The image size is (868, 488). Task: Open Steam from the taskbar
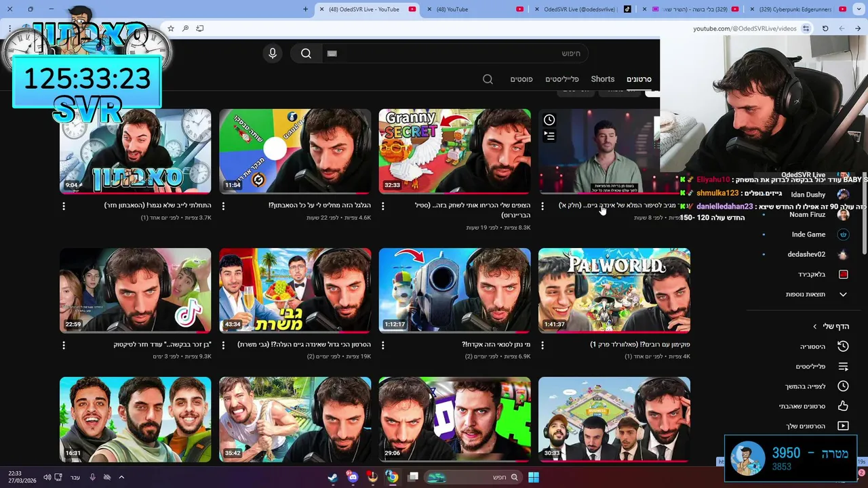332,477
